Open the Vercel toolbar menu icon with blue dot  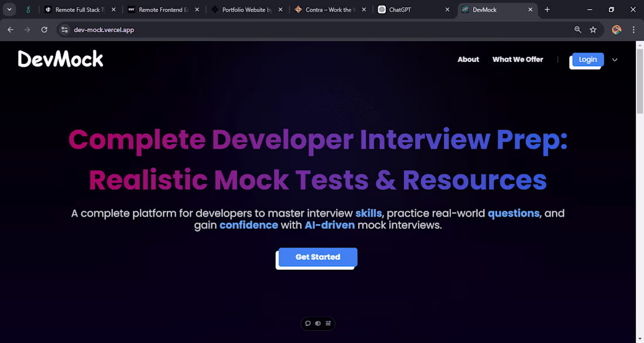tap(328, 323)
